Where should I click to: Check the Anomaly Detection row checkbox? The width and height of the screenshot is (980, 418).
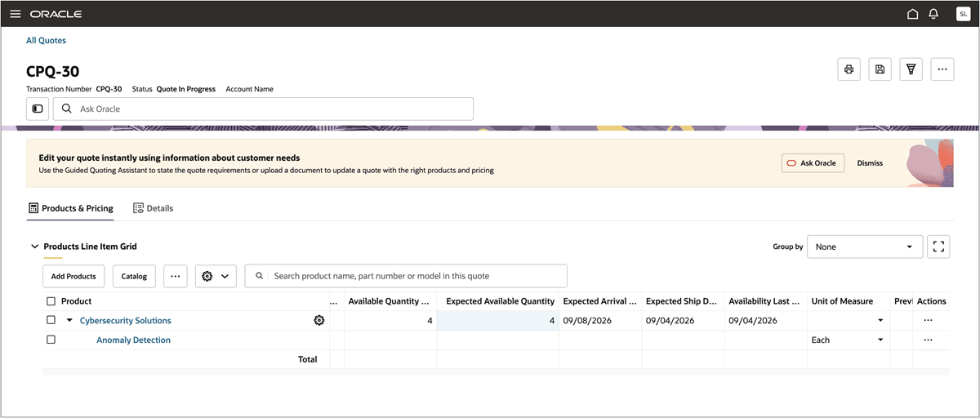[x=51, y=340]
